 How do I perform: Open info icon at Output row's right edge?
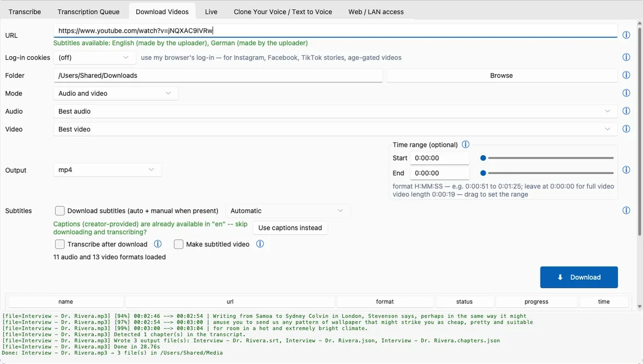coord(626,169)
